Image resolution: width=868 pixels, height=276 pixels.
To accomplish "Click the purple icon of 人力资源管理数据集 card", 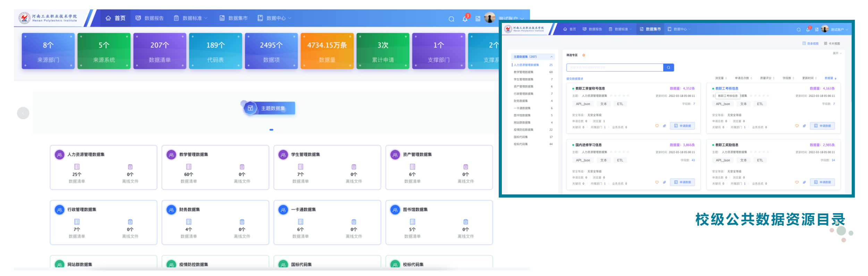I will click(60, 155).
